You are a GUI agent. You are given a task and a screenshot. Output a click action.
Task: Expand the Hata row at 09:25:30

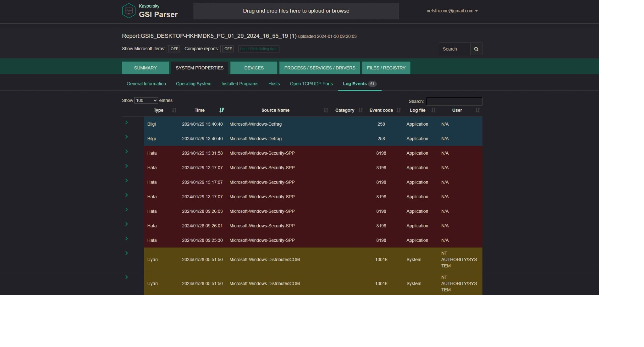[126, 238]
